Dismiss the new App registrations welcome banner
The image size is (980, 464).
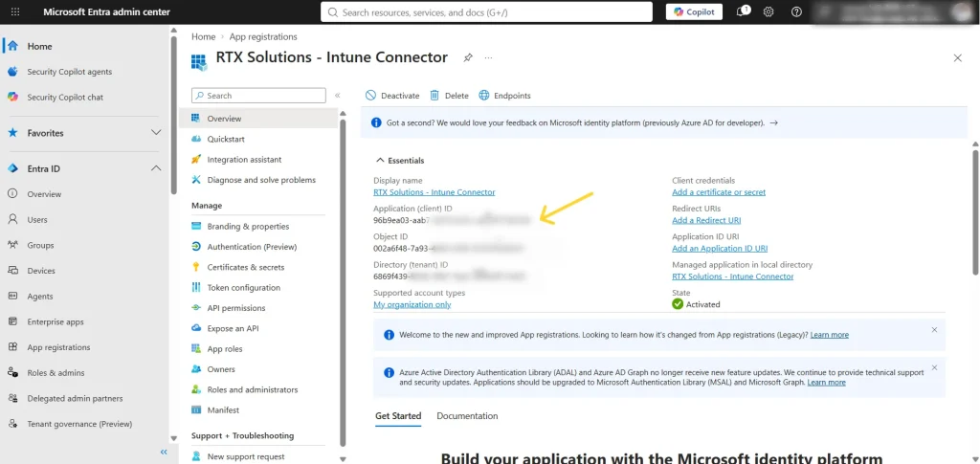click(x=934, y=329)
